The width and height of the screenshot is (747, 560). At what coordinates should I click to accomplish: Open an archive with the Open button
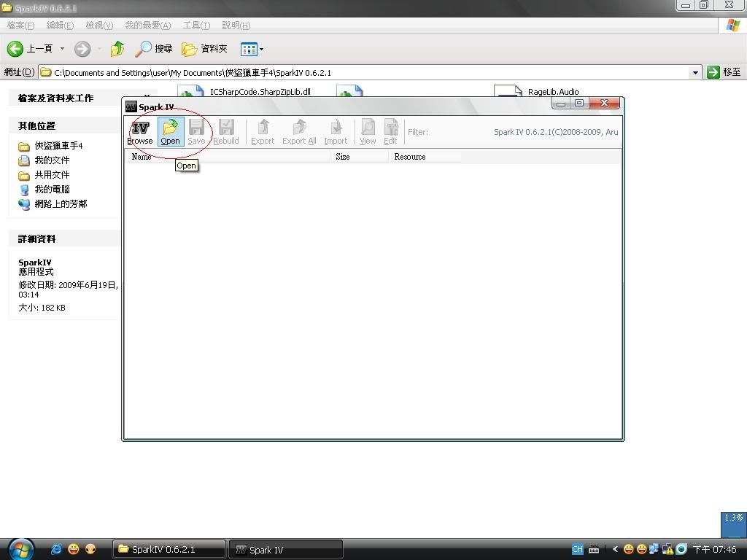coord(170,132)
